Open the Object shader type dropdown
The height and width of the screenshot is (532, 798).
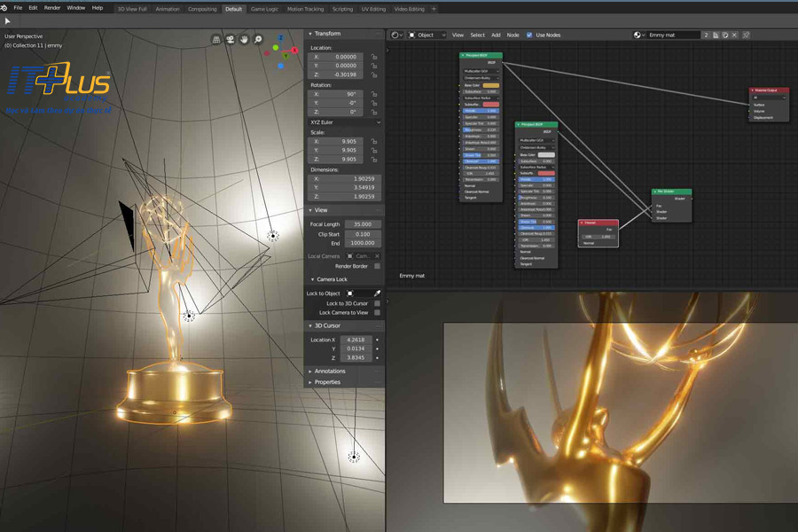pos(426,35)
